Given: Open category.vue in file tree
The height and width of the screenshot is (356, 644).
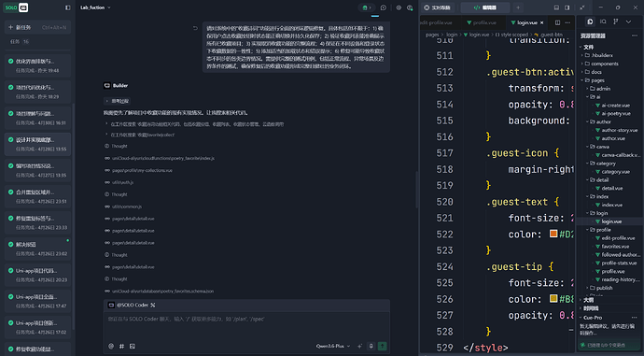Looking at the screenshot, I should point(615,171).
